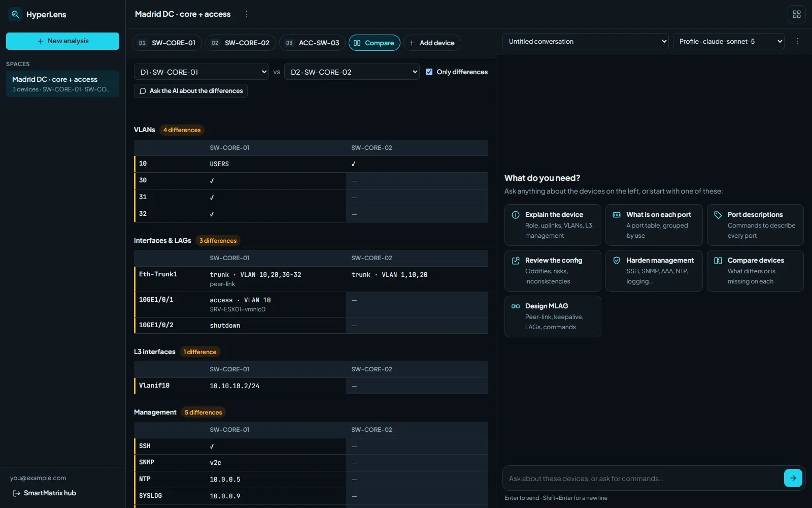The height and width of the screenshot is (508, 812).
Task: Click the Port descriptions tag icon
Action: click(718, 215)
